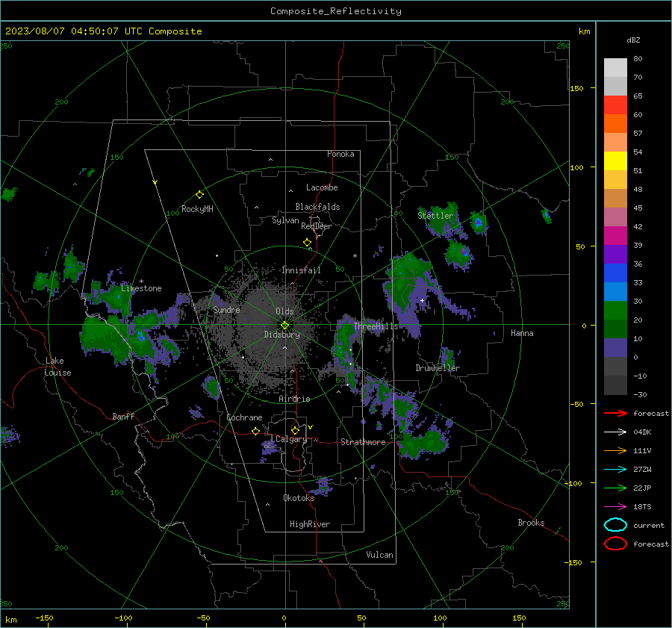
Task: Click the Sylvan label on map
Action: (285, 220)
